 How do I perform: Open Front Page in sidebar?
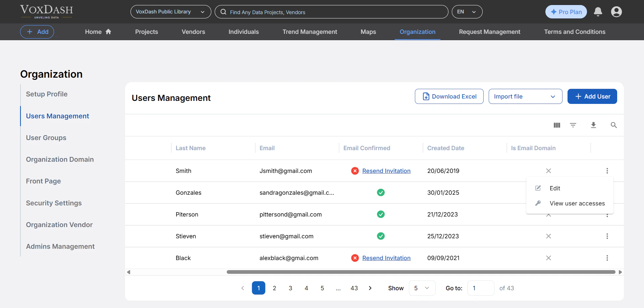[x=43, y=181]
